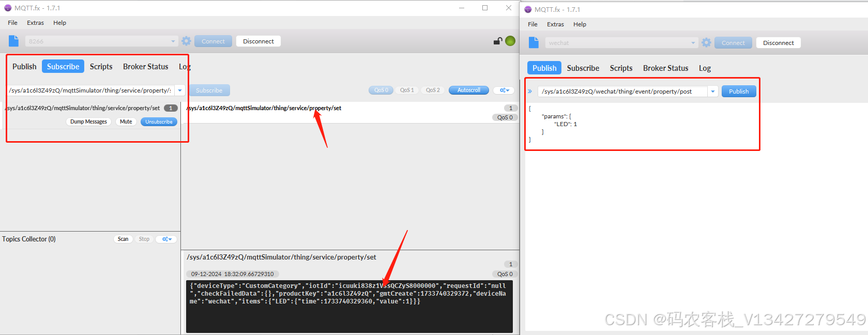Click message count badge on subscribed topic
This screenshot has width=868, height=335.
pyautogui.click(x=171, y=109)
